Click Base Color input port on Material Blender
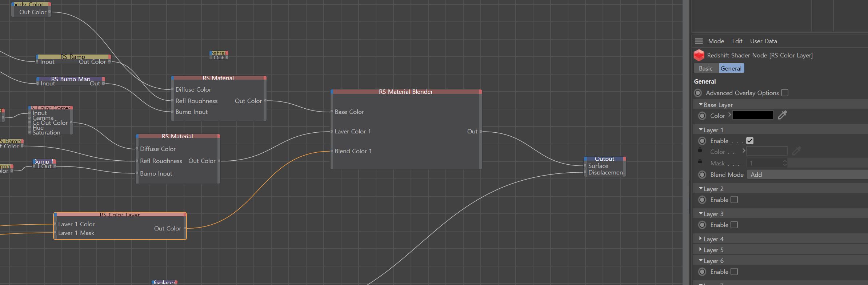The image size is (868, 285). tap(332, 112)
